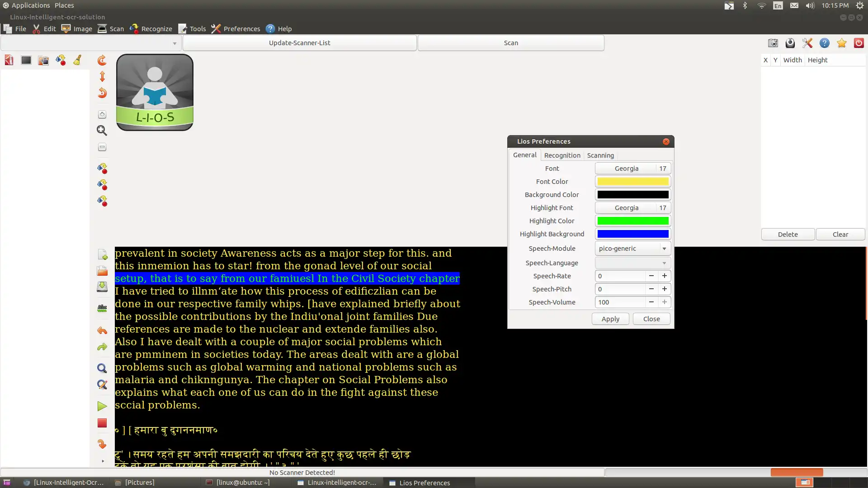868x488 pixels.
Task: Expand the Speech-Module dropdown
Action: (x=663, y=248)
